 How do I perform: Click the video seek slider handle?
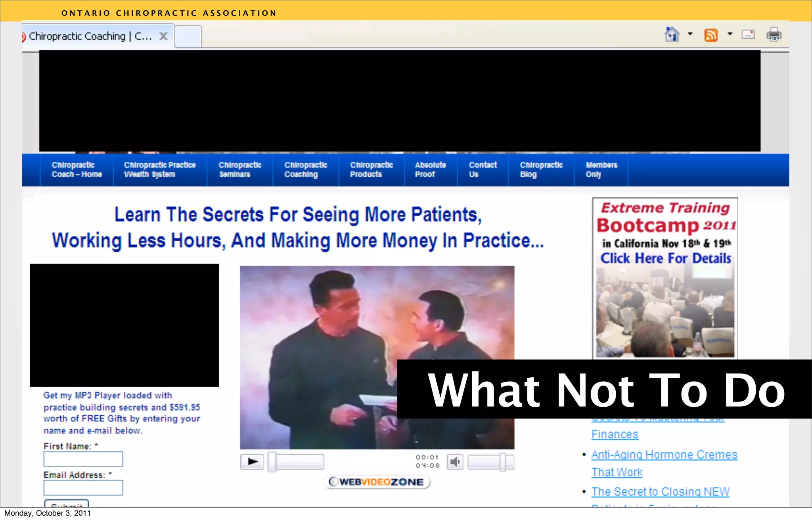point(272,462)
